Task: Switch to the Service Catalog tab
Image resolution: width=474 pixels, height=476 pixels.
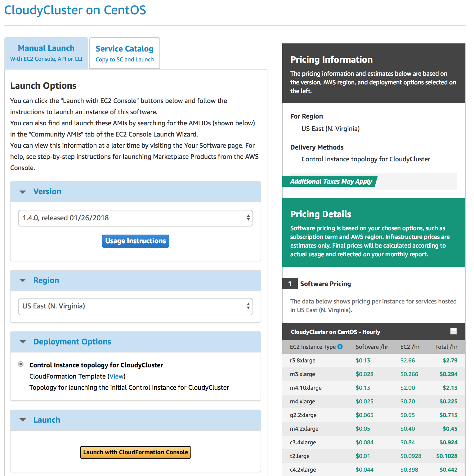Action: (x=125, y=53)
